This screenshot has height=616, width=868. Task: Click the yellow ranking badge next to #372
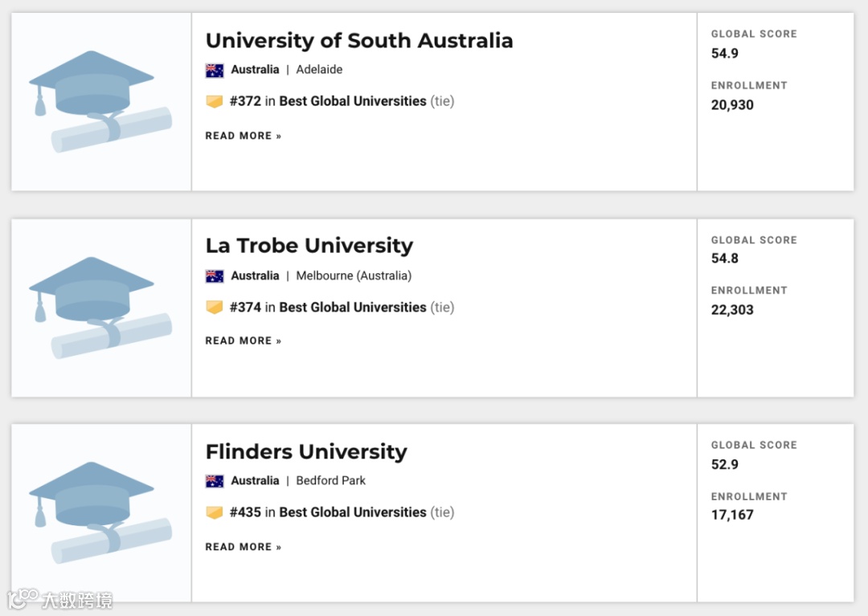pos(215,102)
